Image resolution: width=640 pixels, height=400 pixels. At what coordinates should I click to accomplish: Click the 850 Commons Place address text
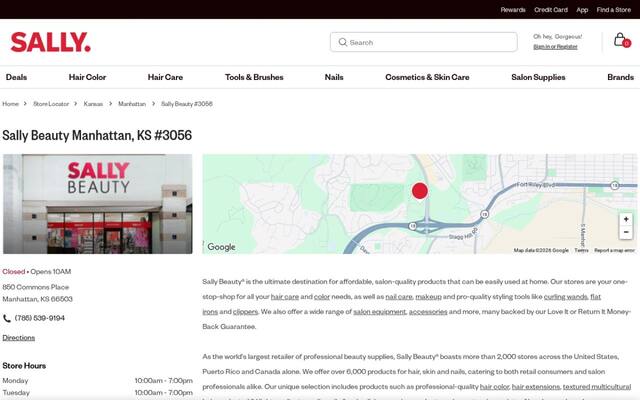(x=36, y=287)
